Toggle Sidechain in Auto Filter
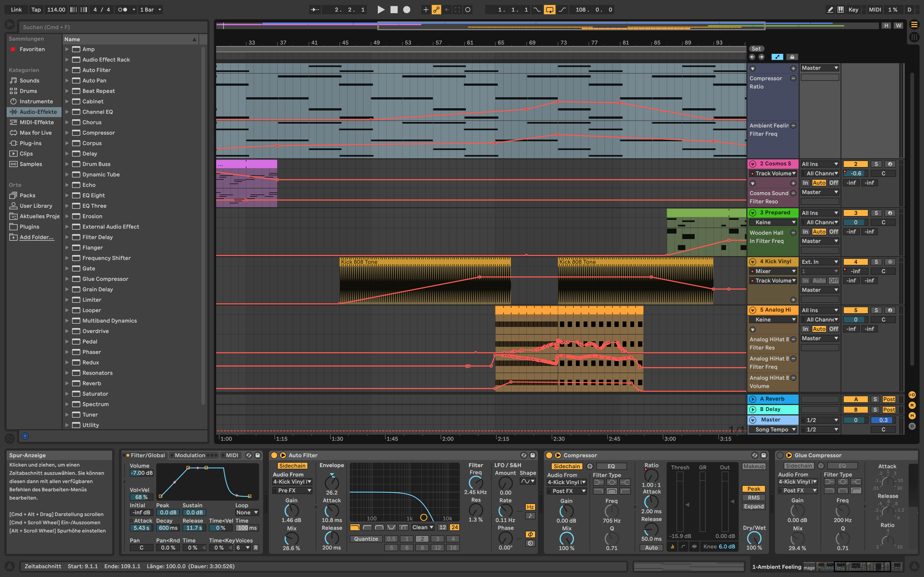 click(x=292, y=465)
